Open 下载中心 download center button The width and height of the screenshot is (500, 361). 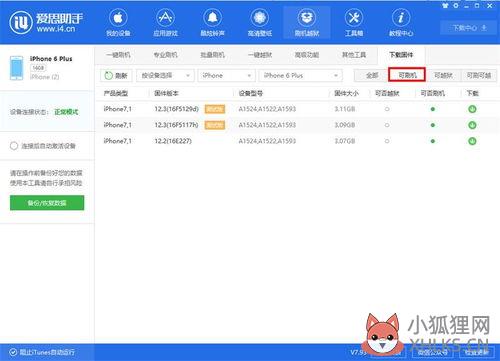468,28
